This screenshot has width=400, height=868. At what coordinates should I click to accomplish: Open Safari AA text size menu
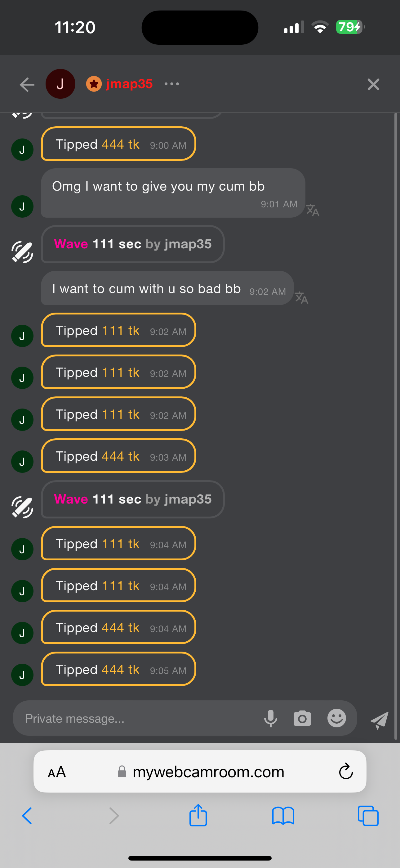[57, 772]
